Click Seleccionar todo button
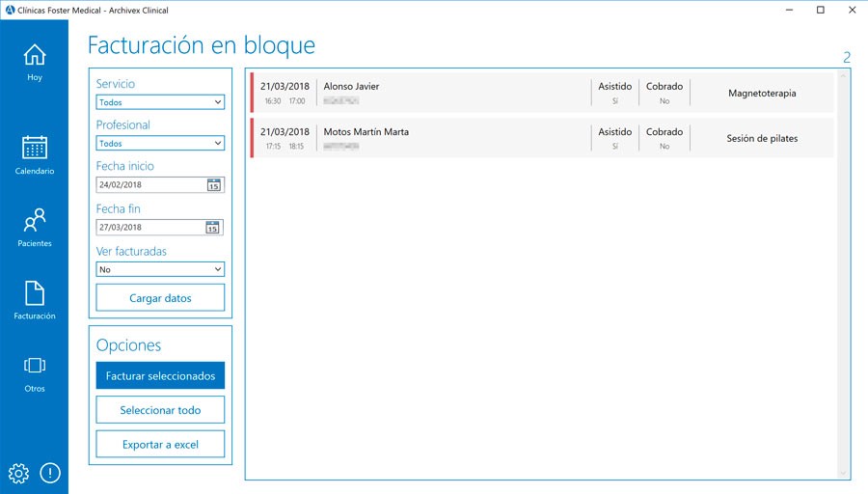Screen dimensions: 868x494 [x=160, y=410]
